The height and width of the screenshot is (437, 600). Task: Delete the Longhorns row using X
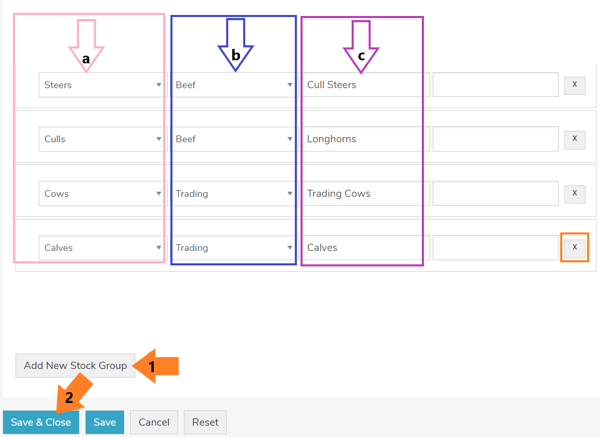tap(574, 139)
